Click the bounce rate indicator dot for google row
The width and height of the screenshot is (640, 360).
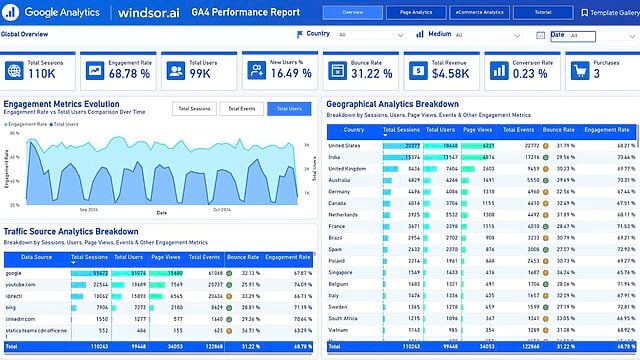tap(229, 273)
